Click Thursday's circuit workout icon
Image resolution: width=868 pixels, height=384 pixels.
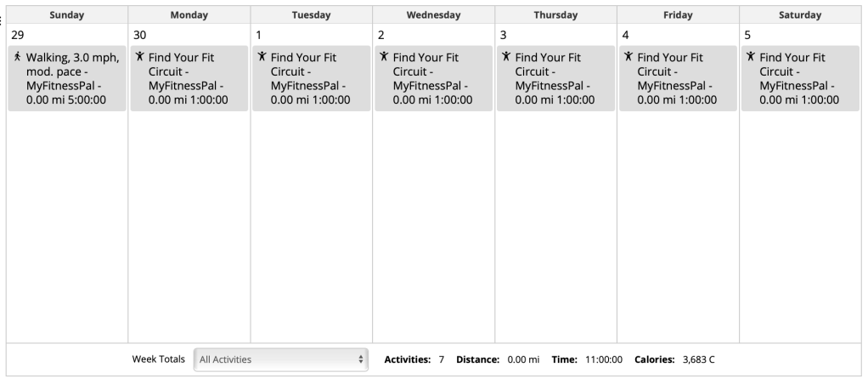[506, 58]
